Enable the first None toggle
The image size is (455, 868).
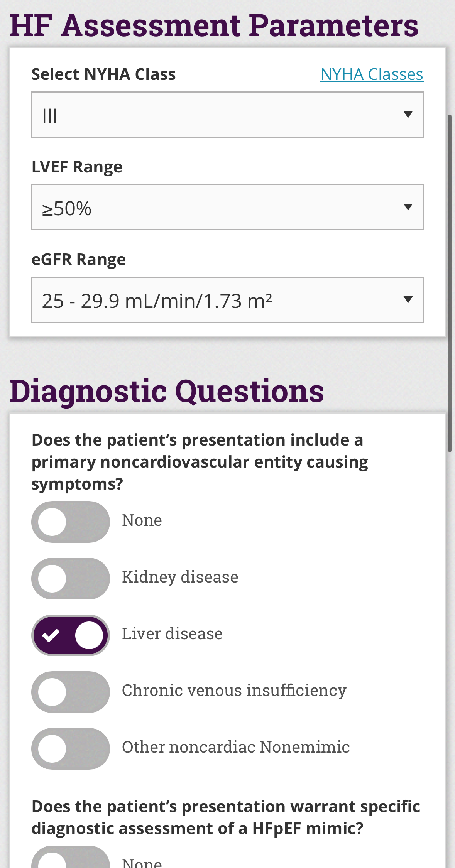71,522
